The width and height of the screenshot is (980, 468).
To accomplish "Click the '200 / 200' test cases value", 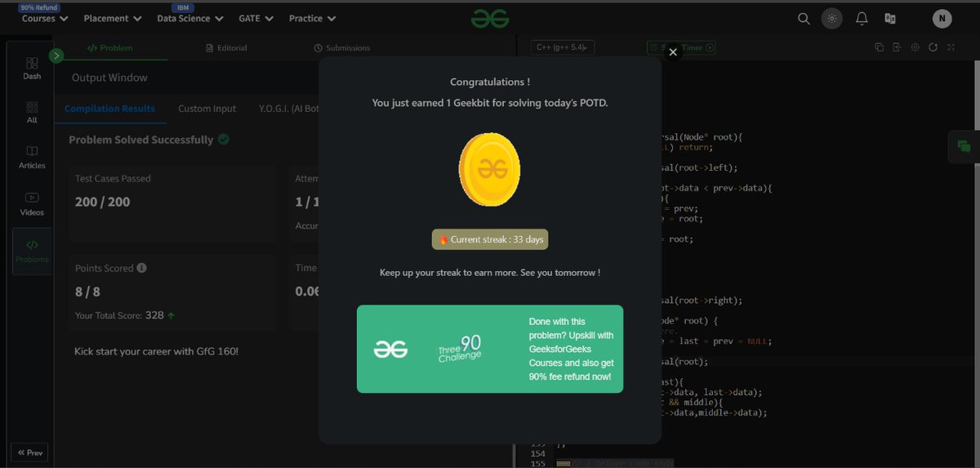I will (x=102, y=202).
